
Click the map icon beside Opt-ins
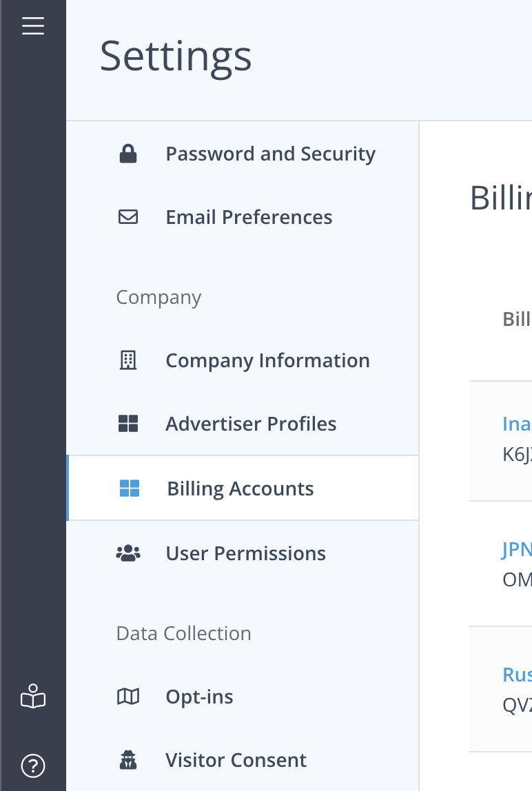click(128, 697)
